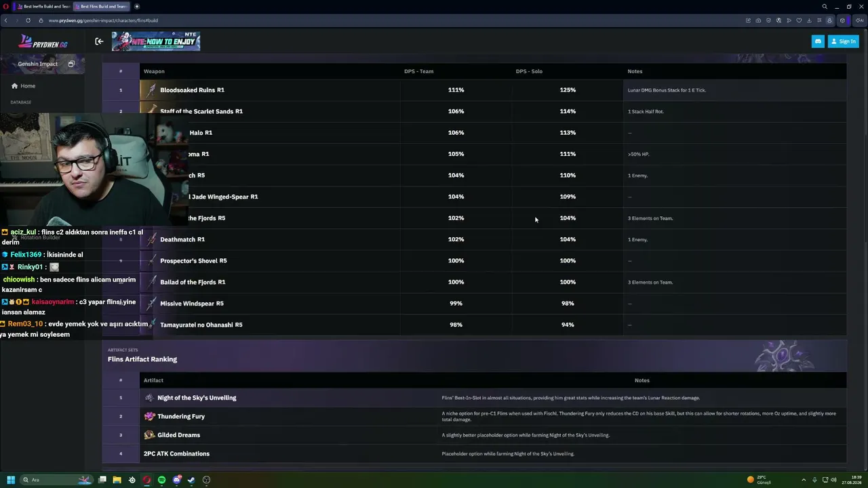868x488 pixels.
Task: Click the site security padlock icon
Action: (x=41, y=20)
